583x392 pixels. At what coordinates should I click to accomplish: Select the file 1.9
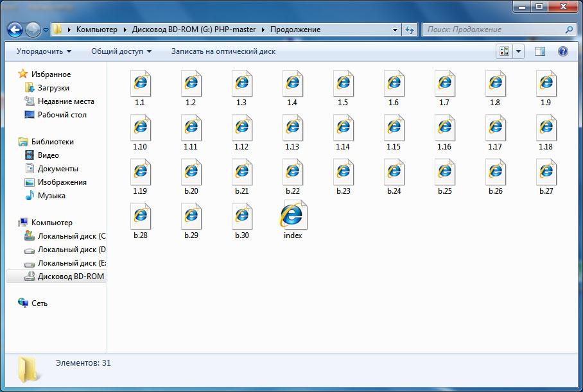[546, 88]
